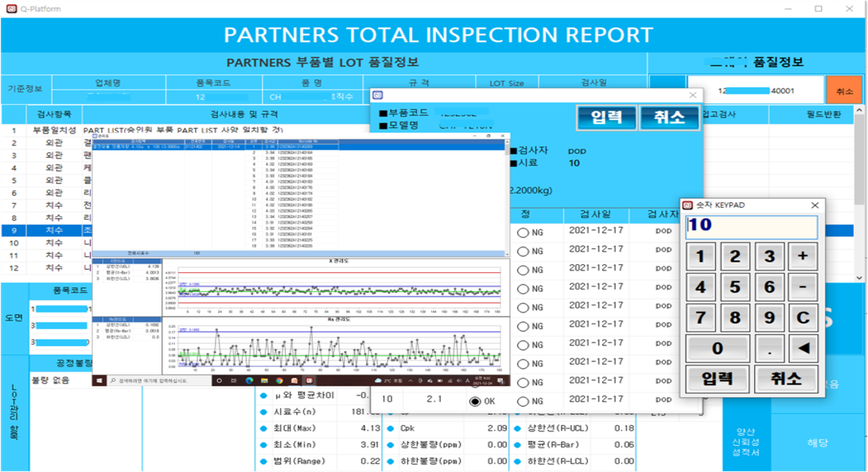Click the main list scrollbar down arrow
868x472 pixels.
click(x=859, y=278)
